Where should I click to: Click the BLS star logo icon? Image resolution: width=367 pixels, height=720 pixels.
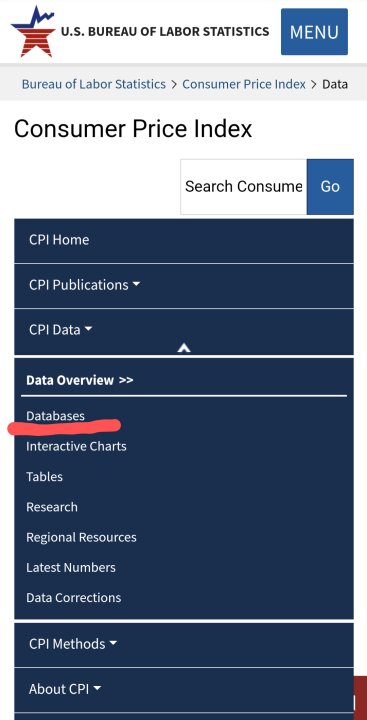click(x=33, y=31)
